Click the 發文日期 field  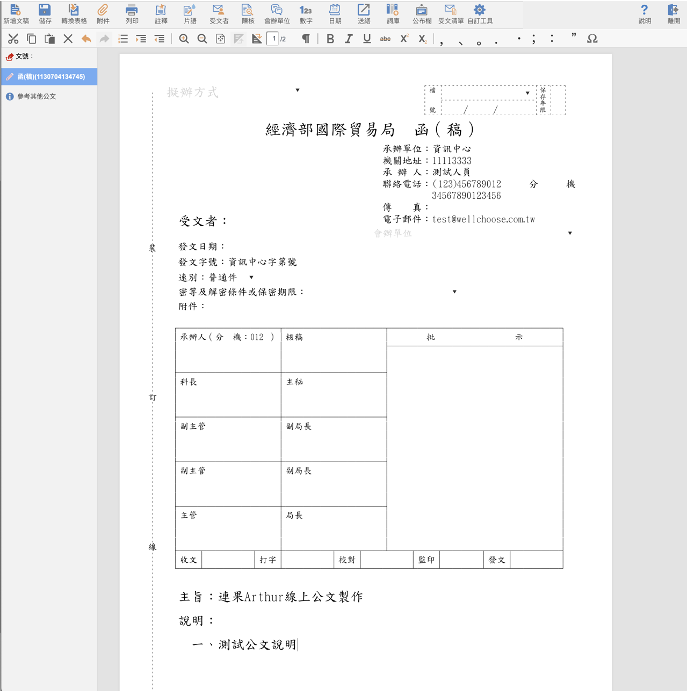click(x=202, y=246)
